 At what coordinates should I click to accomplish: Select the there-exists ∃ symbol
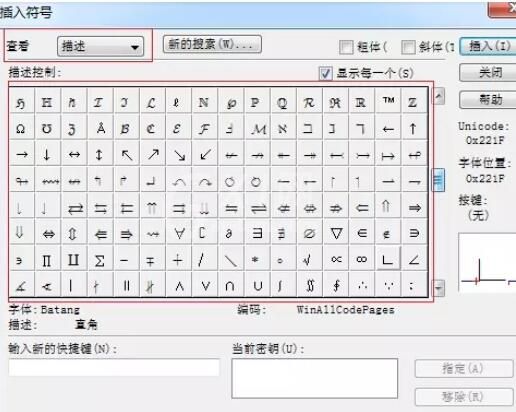(x=257, y=233)
